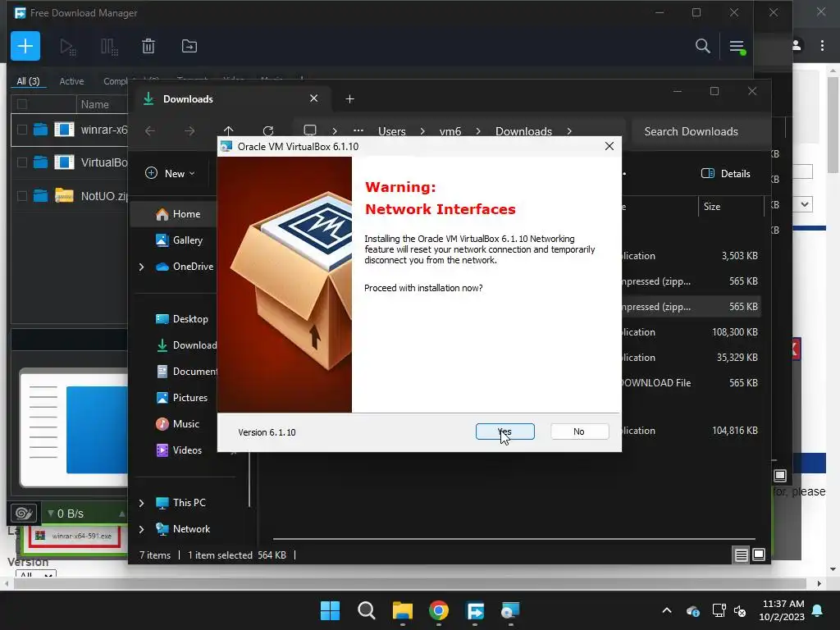The width and height of the screenshot is (840, 630).
Task: Click Users in the breadcrumb path
Action: click(x=391, y=131)
